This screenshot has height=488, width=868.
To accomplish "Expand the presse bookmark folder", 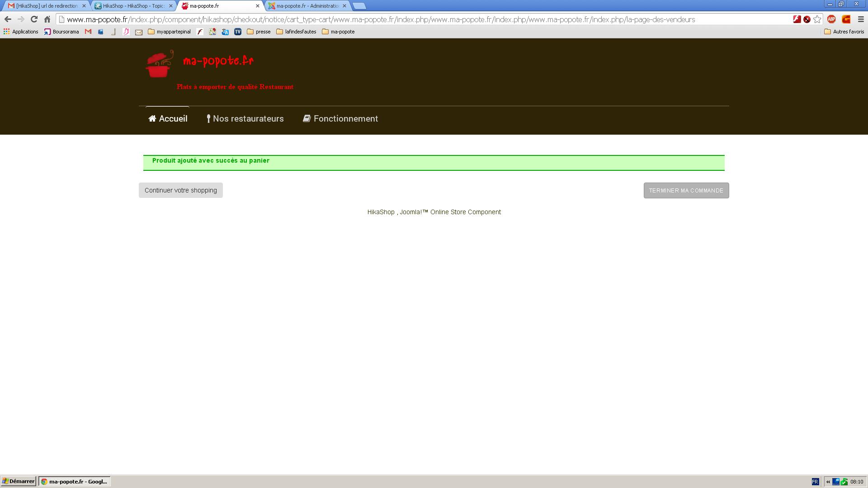I will (259, 32).
